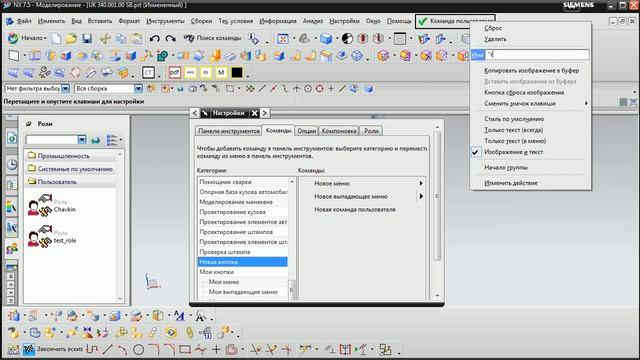Switch to the Компоновка tab
The height and width of the screenshot is (360, 640).
tap(339, 131)
